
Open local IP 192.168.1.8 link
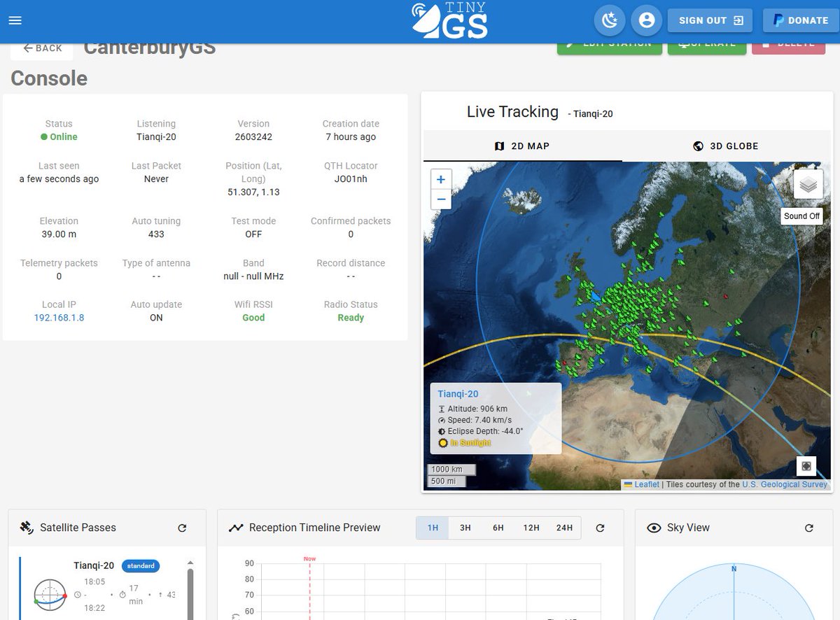[59, 318]
